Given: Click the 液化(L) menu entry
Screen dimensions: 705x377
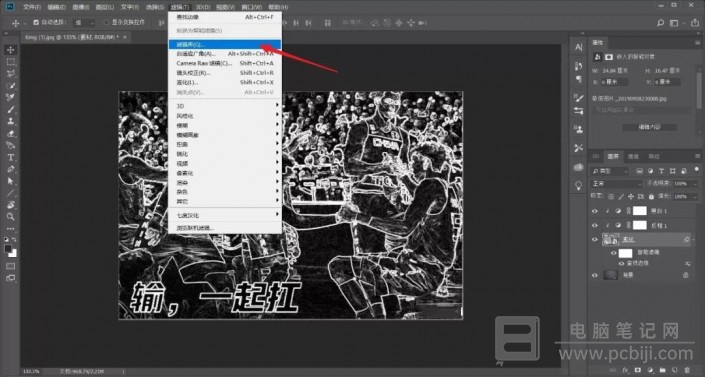Looking at the screenshot, I should (225, 82).
